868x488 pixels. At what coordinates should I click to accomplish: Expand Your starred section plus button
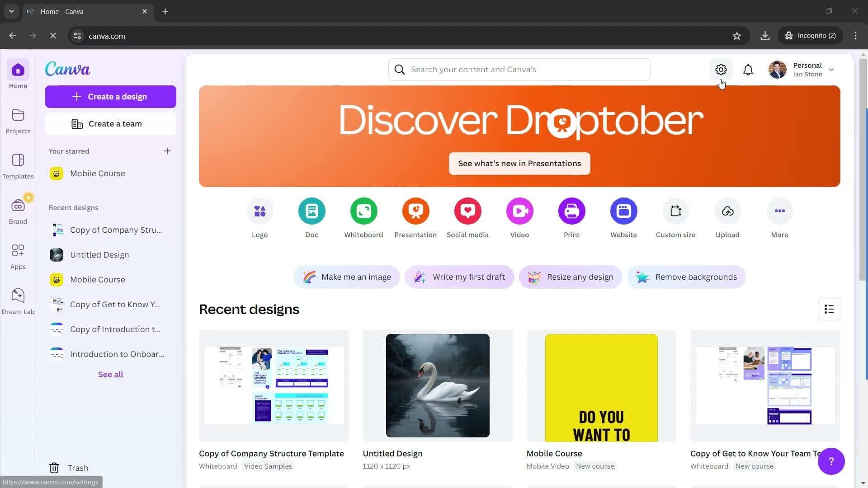(168, 151)
